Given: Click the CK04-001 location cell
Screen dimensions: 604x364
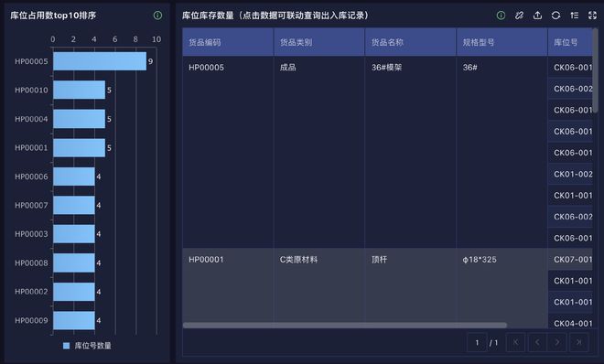Looking at the screenshot, I should [570, 323].
